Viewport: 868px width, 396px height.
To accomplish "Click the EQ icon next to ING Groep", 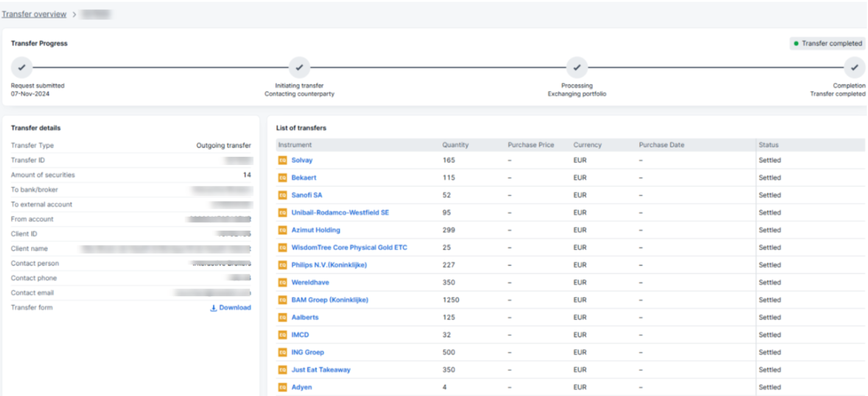I will click(x=282, y=353).
